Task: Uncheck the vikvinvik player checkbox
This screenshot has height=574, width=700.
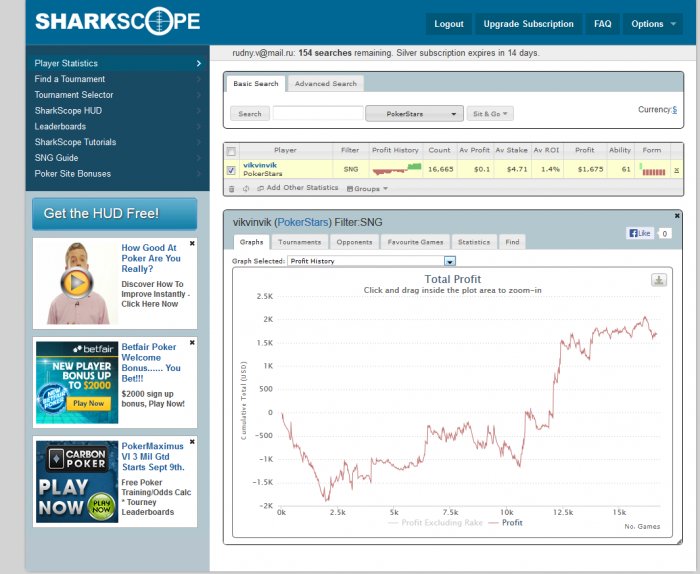Action: click(x=231, y=170)
